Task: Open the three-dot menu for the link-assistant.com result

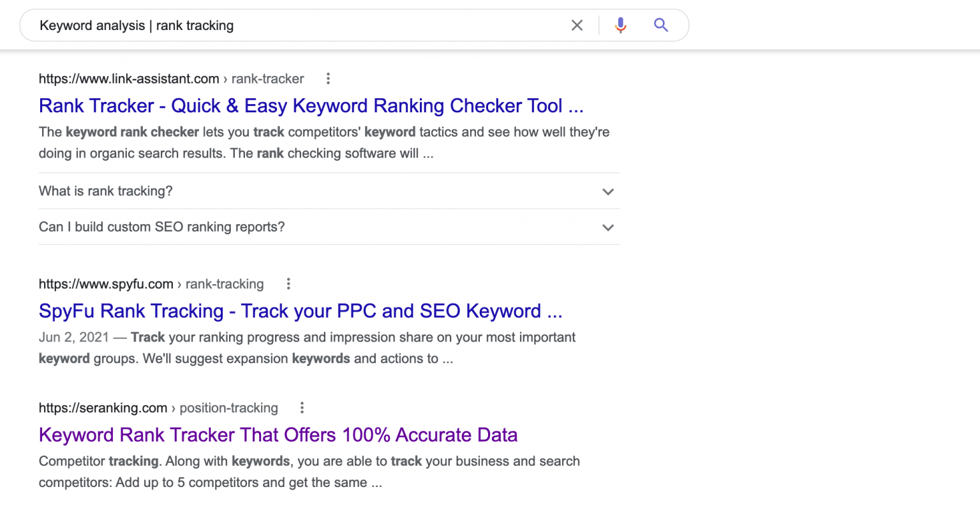Action: (x=328, y=78)
